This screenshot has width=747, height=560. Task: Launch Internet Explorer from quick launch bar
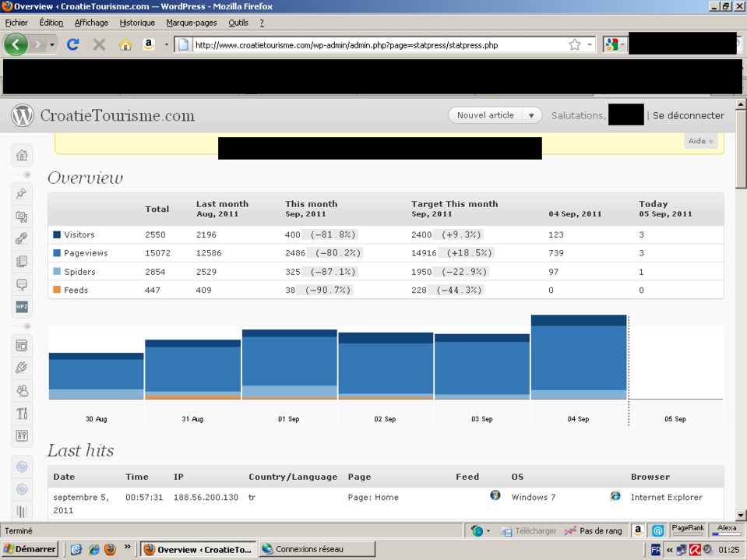(x=93, y=550)
